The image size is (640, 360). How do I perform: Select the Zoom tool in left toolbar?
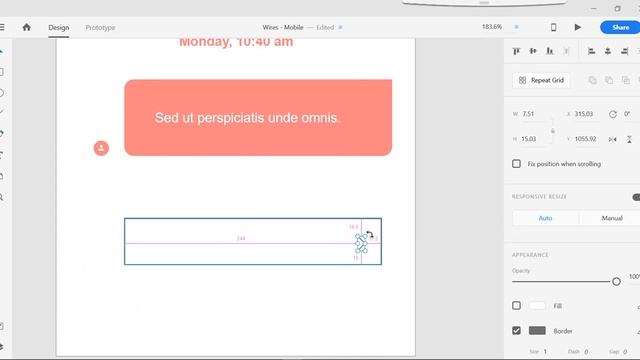2,197
